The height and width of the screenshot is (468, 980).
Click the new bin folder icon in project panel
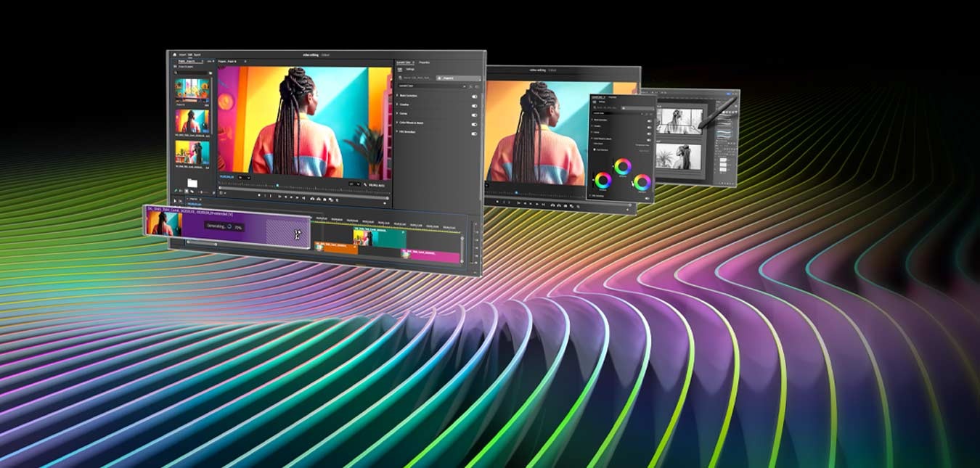192,183
